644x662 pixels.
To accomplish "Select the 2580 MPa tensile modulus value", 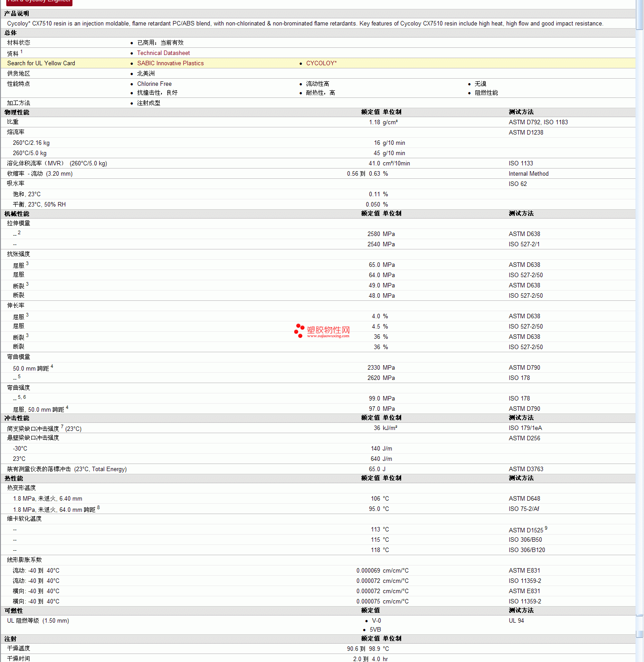I will [381, 234].
